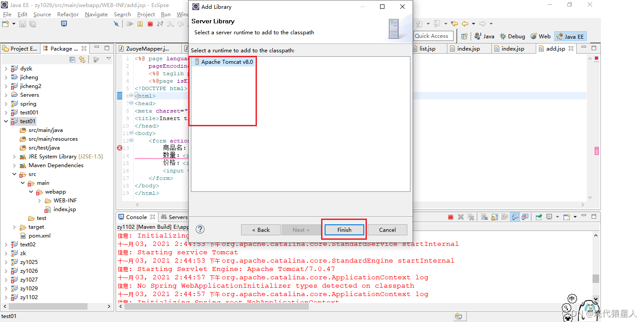Click the Save All icon in toolbar
Screen dimensions: 644x322
pos(33,24)
